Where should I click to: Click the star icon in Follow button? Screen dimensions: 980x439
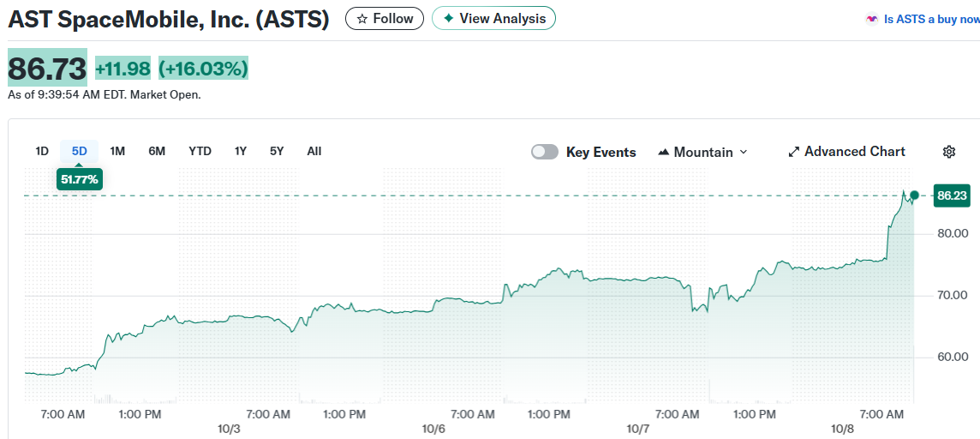[x=362, y=18]
